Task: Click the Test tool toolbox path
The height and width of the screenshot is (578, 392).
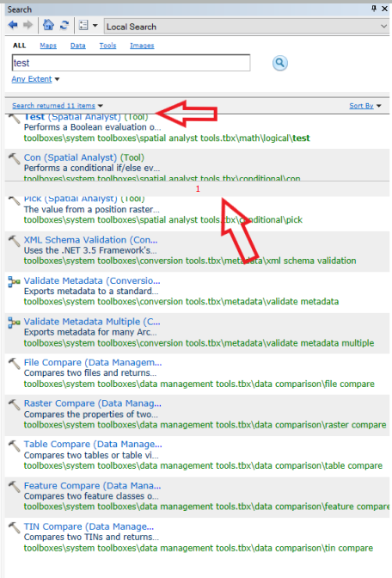Action: (167, 138)
